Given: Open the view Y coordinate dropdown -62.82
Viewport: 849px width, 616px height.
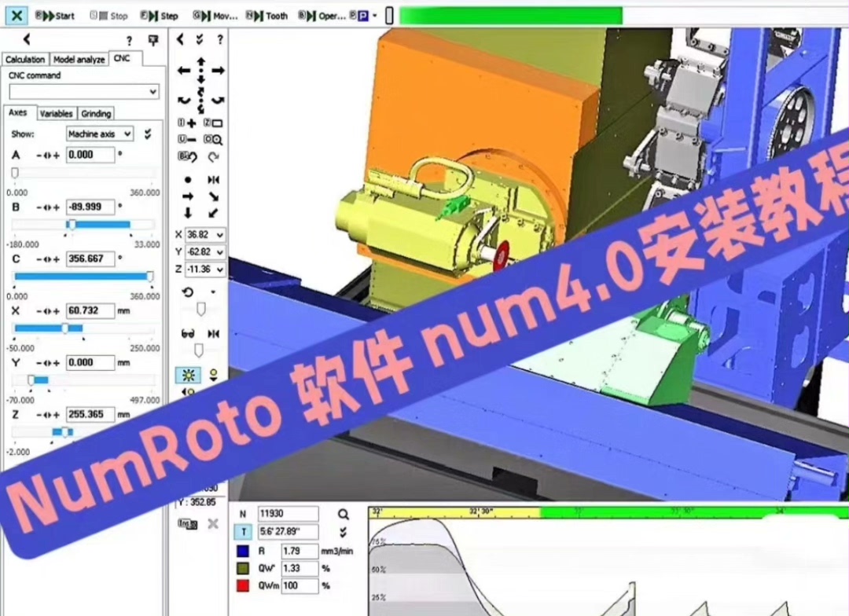Looking at the screenshot, I should (x=205, y=252).
